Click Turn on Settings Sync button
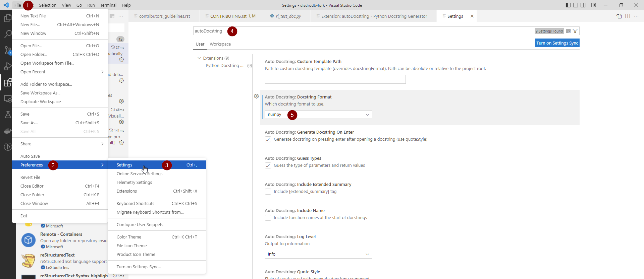This screenshot has height=279, width=644. pyautogui.click(x=557, y=43)
